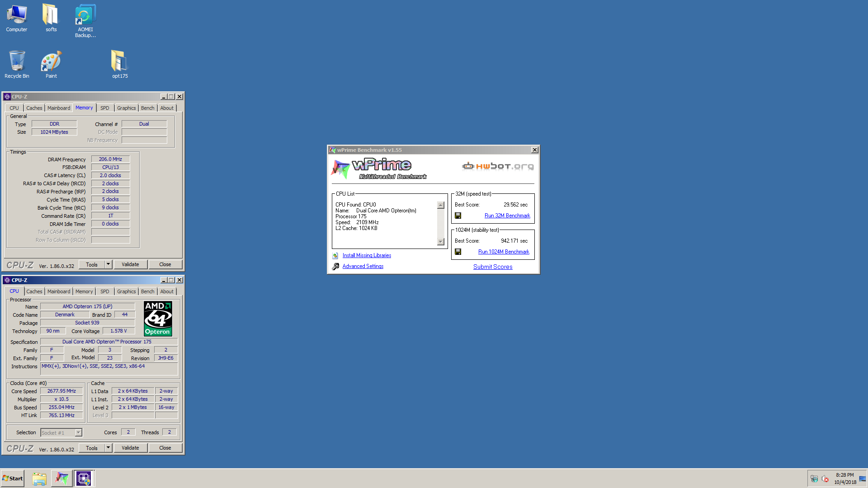Open About tab in bottom CPU-Z
The image size is (868, 488).
[x=167, y=291]
